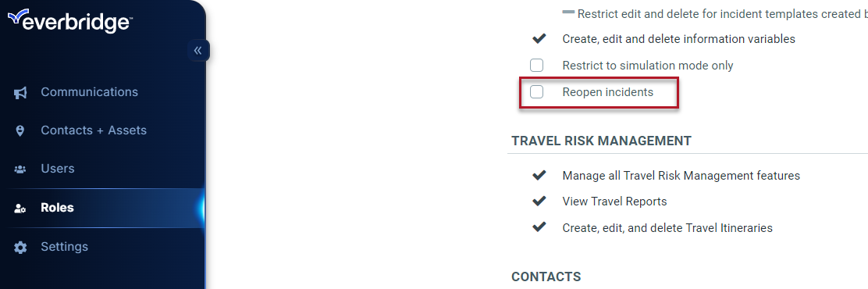The height and width of the screenshot is (289, 868).
Task: Click the Roles person-gear icon
Action: coord(20,209)
